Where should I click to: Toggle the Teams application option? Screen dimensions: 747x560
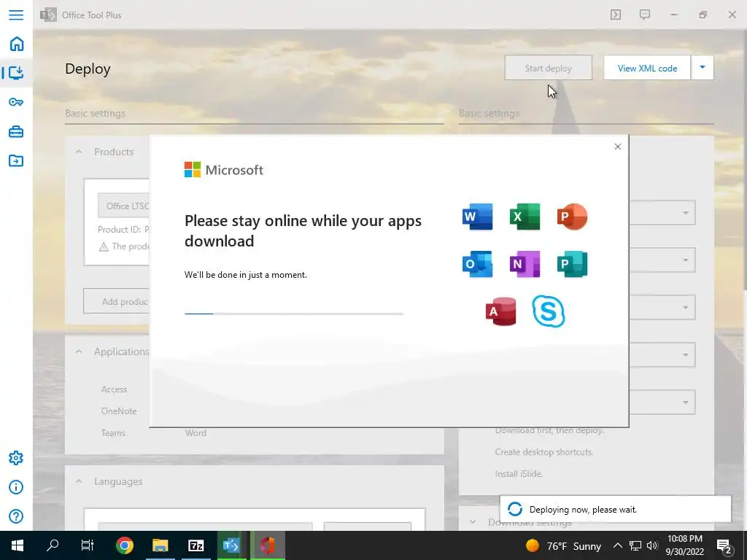point(113,433)
